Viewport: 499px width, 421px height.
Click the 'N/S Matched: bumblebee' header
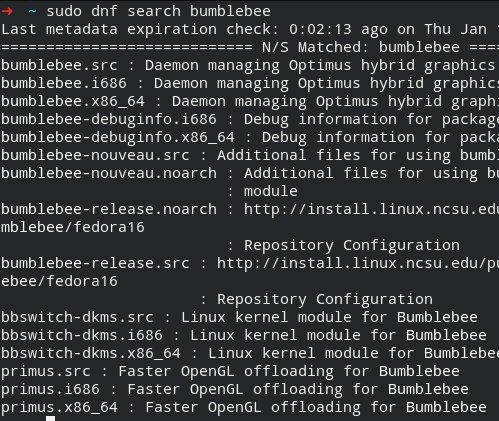tap(361, 47)
